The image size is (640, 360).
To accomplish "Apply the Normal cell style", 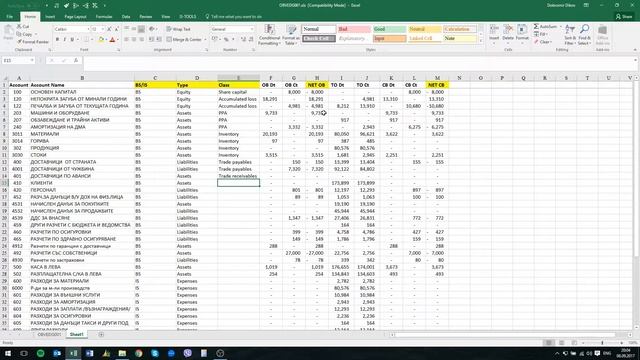I will pos(319,29).
